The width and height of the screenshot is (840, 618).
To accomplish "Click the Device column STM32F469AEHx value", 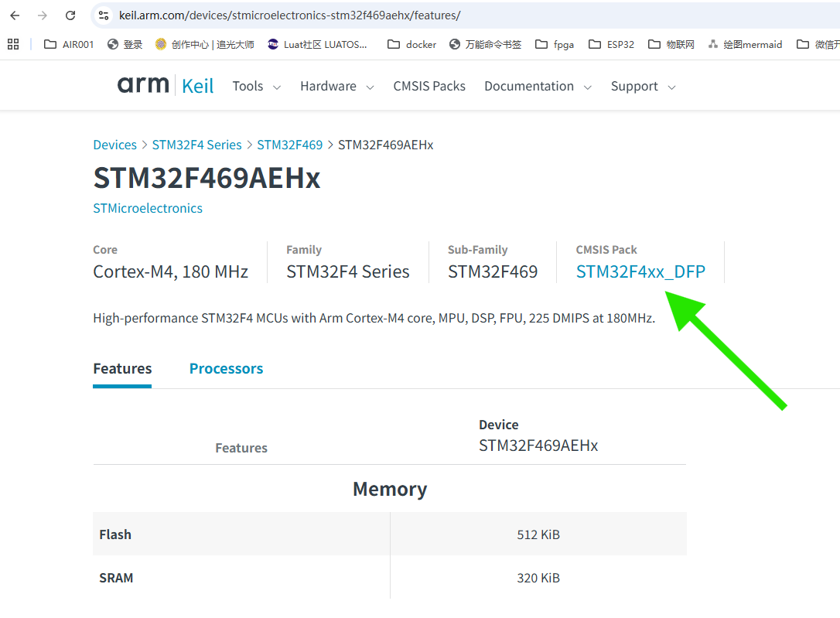I will (538, 446).
